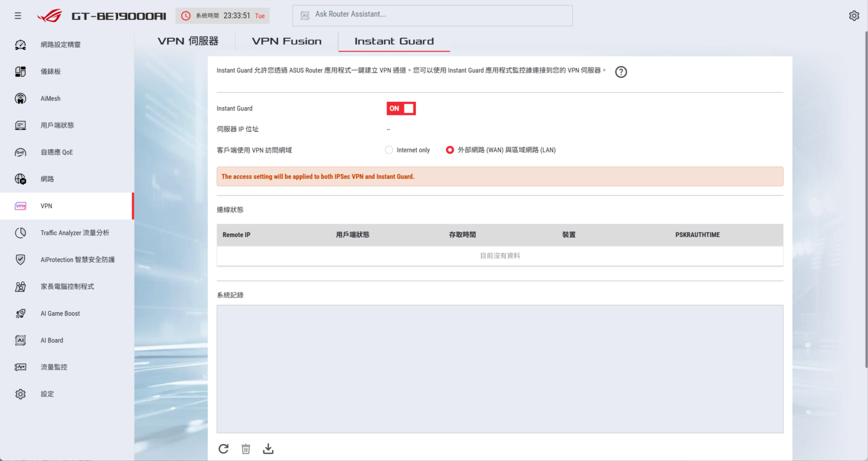Click the PSKRAUTHTIME column header
Screen dimensions: 868x461
[x=697, y=235]
